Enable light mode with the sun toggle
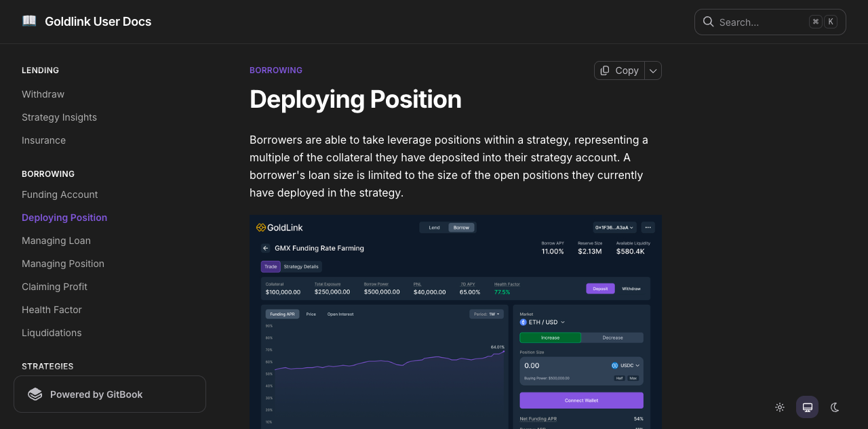This screenshot has height=429, width=868. pos(780,407)
